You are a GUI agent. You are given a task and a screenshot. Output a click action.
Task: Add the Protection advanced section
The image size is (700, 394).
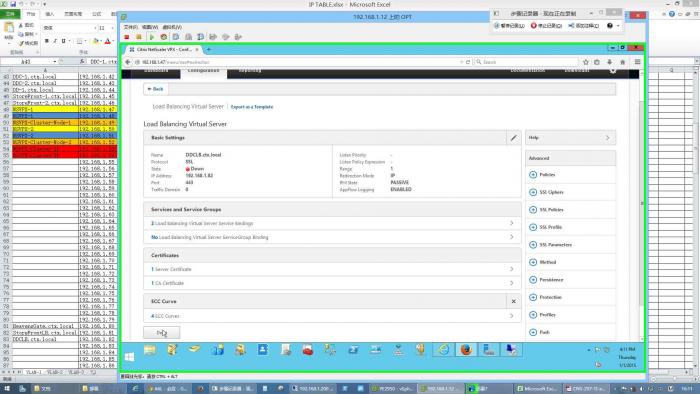[533, 297]
